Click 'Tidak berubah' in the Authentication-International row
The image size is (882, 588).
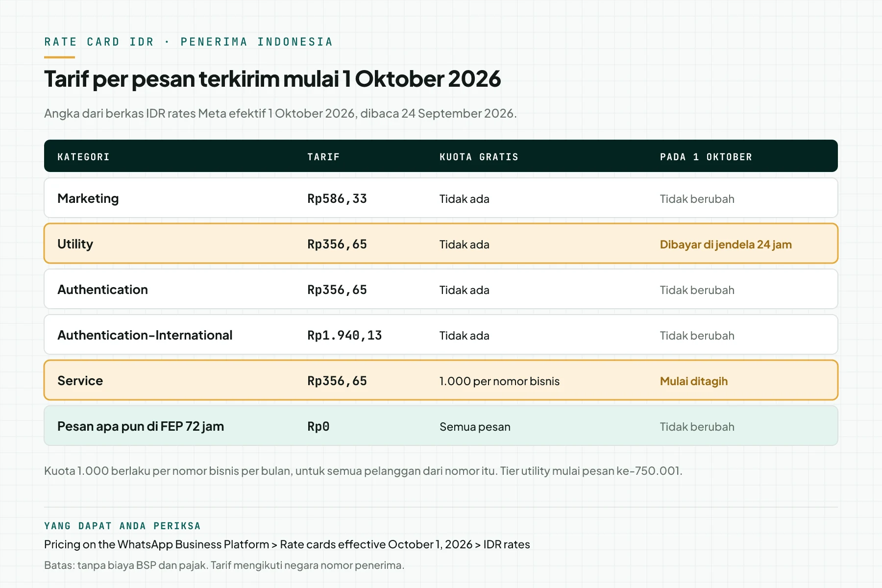coord(697,336)
